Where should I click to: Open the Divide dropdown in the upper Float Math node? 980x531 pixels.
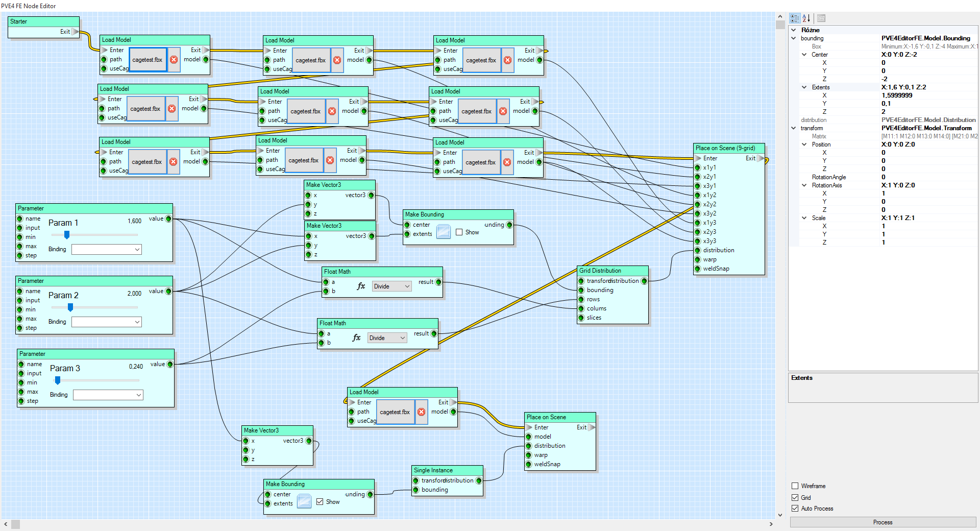(x=391, y=286)
